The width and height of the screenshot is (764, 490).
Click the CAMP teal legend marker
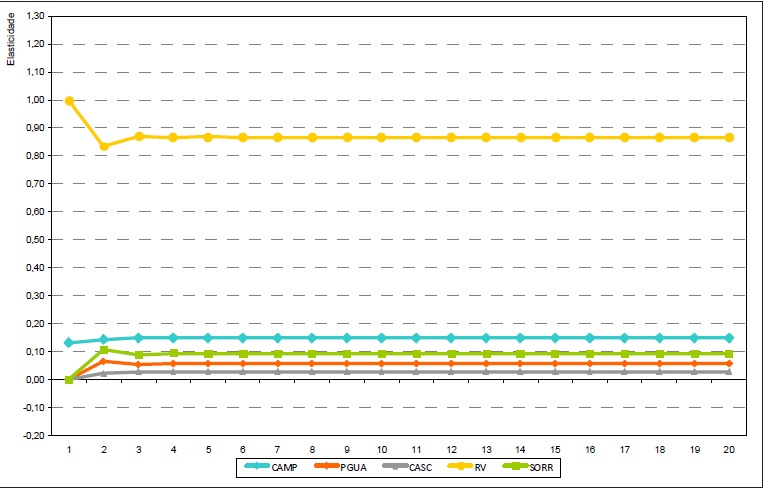[263, 466]
